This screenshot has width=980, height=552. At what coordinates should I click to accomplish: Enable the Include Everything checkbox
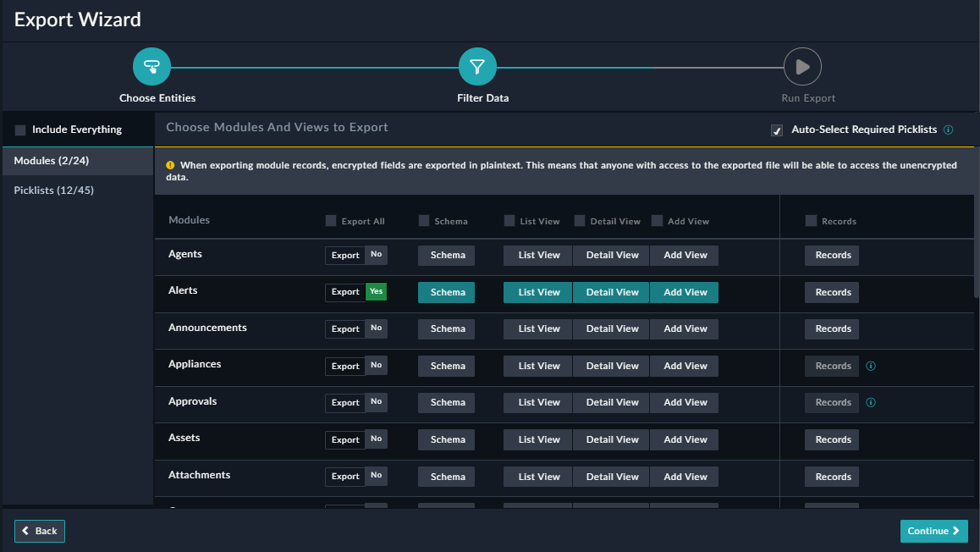[19, 129]
